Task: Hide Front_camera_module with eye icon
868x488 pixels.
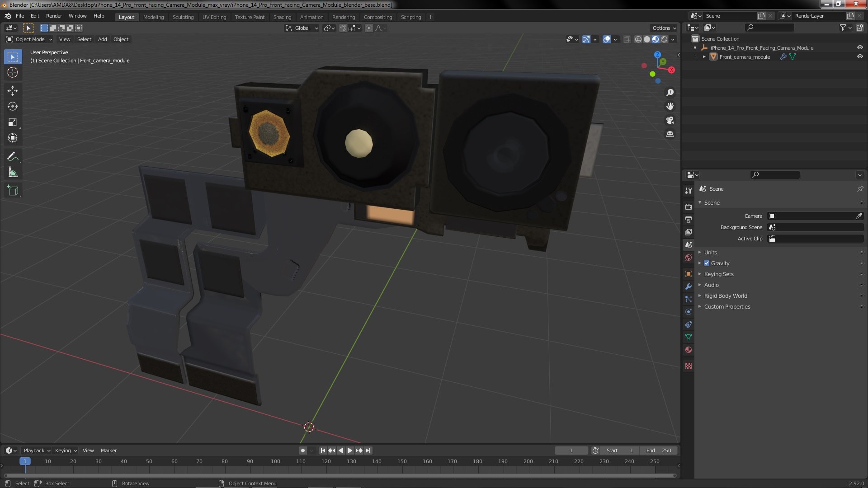Action: 860,57
